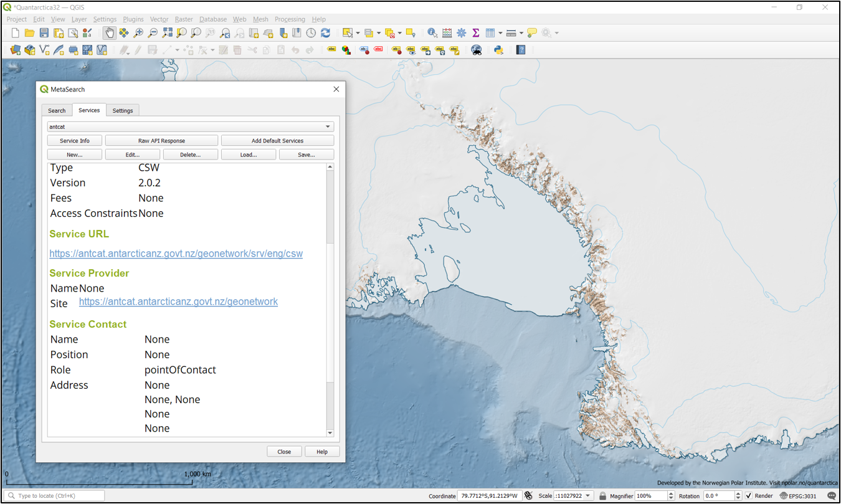Click the New Shapefile Layer icon
The height and width of the screenshot is (504, 841).
pyautogui.click(x=44, y=50)
